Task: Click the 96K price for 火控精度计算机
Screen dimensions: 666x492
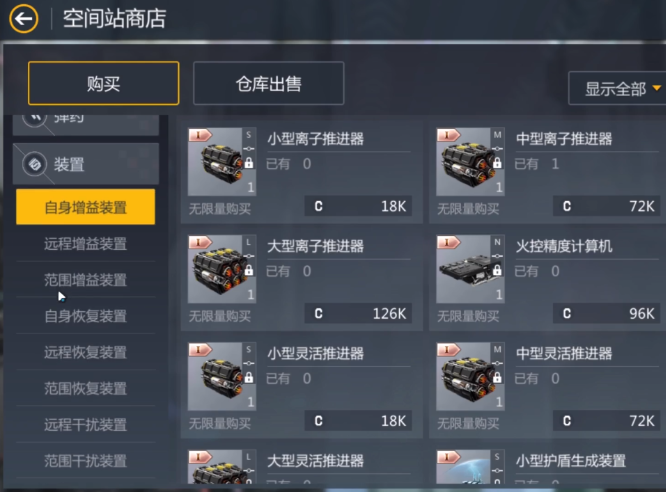Action: 607,314
